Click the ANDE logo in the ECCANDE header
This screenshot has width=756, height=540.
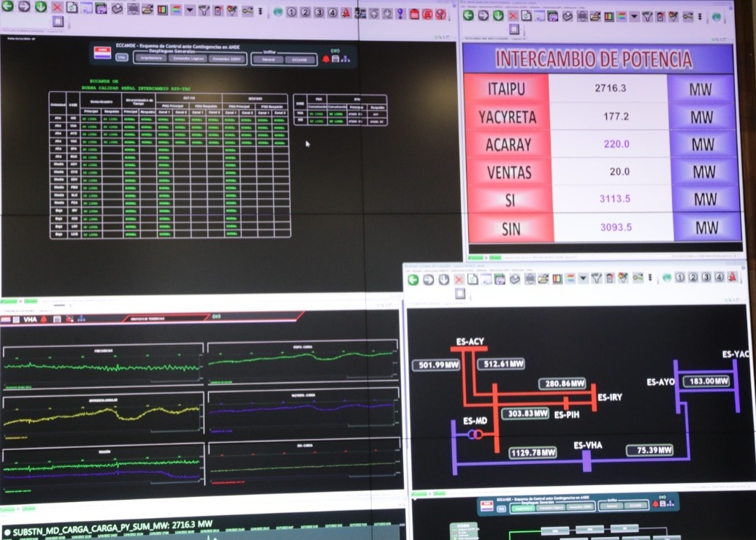tap(102, 53)
